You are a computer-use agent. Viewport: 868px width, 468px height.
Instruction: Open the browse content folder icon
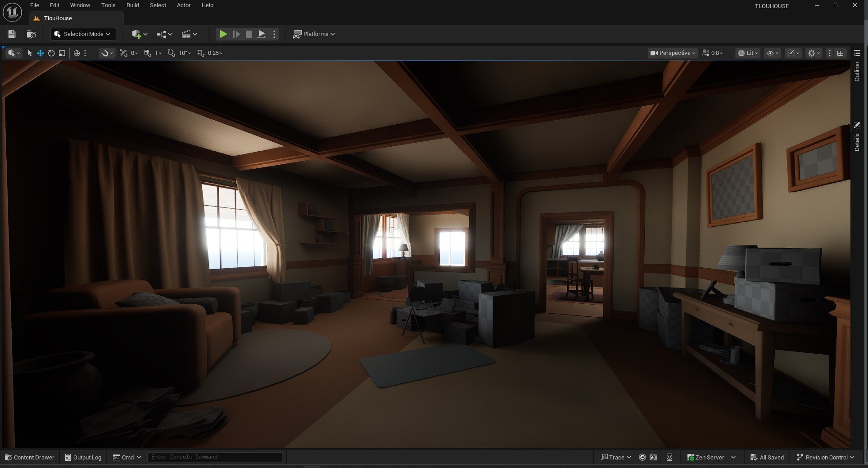[x=31, y=34]
